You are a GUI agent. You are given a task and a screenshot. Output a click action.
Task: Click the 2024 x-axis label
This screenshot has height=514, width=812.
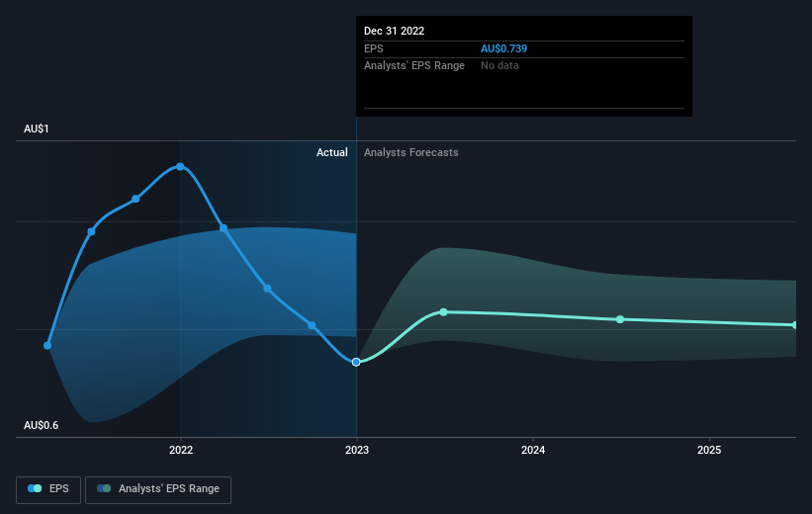click(x=533, y=450)
